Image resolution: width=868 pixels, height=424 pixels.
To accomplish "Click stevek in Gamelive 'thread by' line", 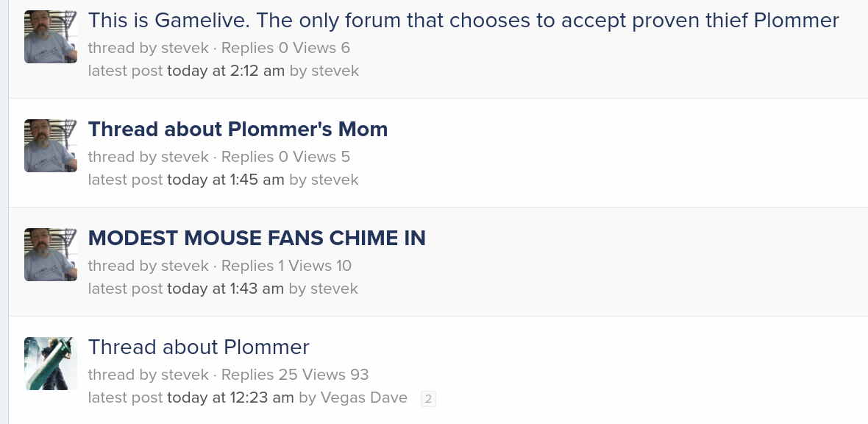I will 185,48.
